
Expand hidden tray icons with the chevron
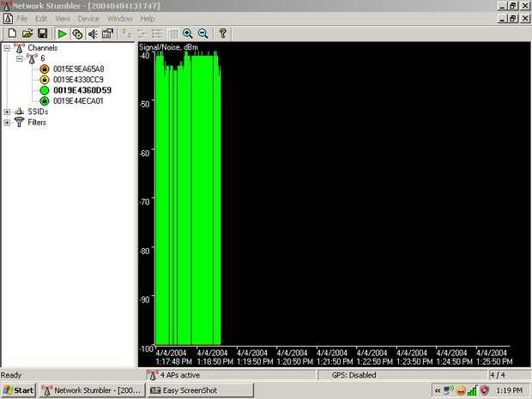(438, 391)
